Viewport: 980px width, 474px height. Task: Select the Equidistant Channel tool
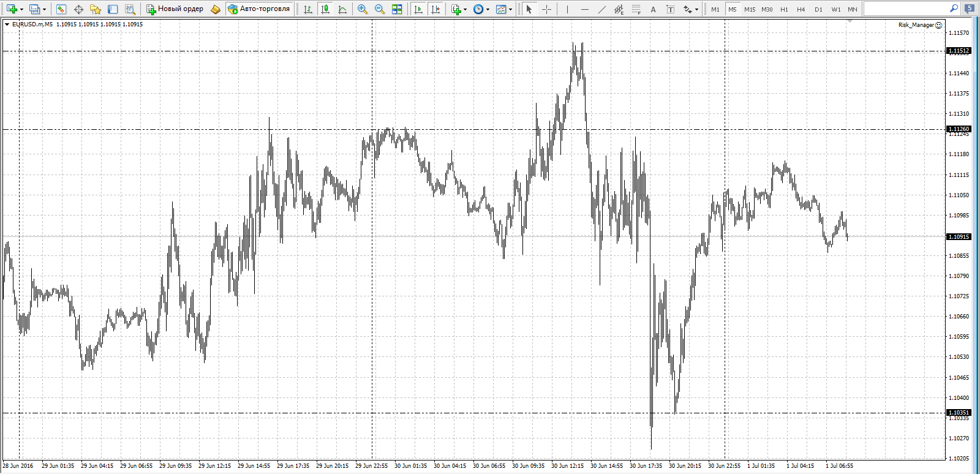(x=619, y=9)
